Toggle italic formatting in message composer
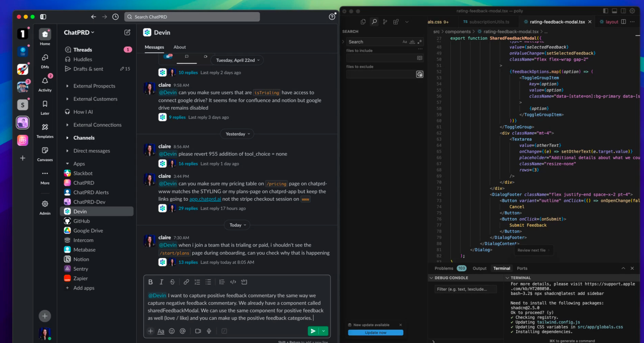This screenshot has width=644, height=343. [161, 282]
